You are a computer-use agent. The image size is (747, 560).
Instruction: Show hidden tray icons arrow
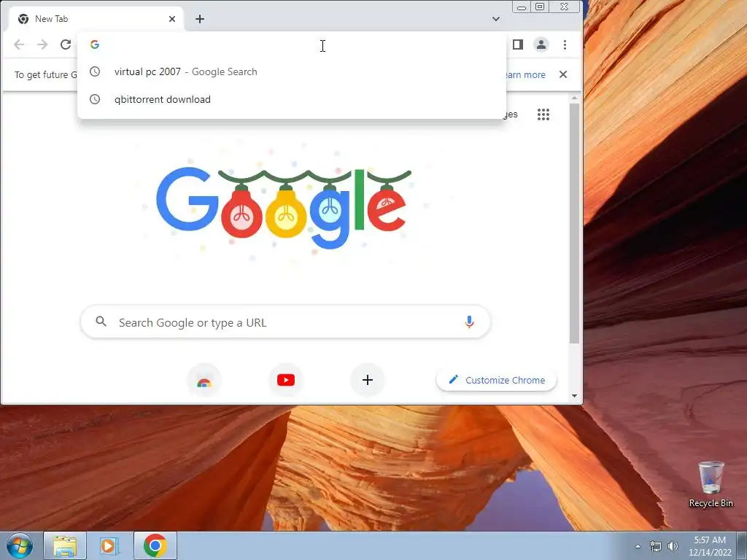638,546
